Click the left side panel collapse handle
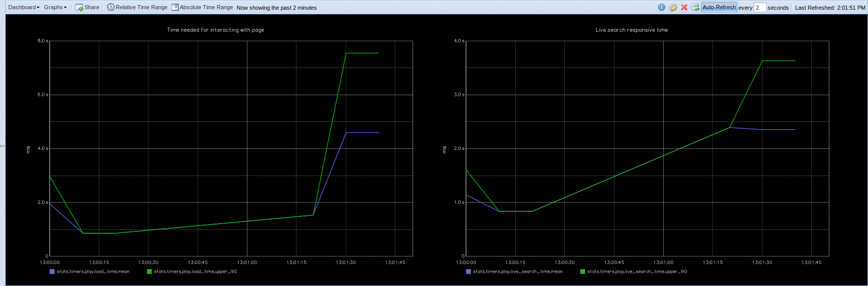Image resolution: width=868 pixels, height=286 pixels. coord(2,146)
